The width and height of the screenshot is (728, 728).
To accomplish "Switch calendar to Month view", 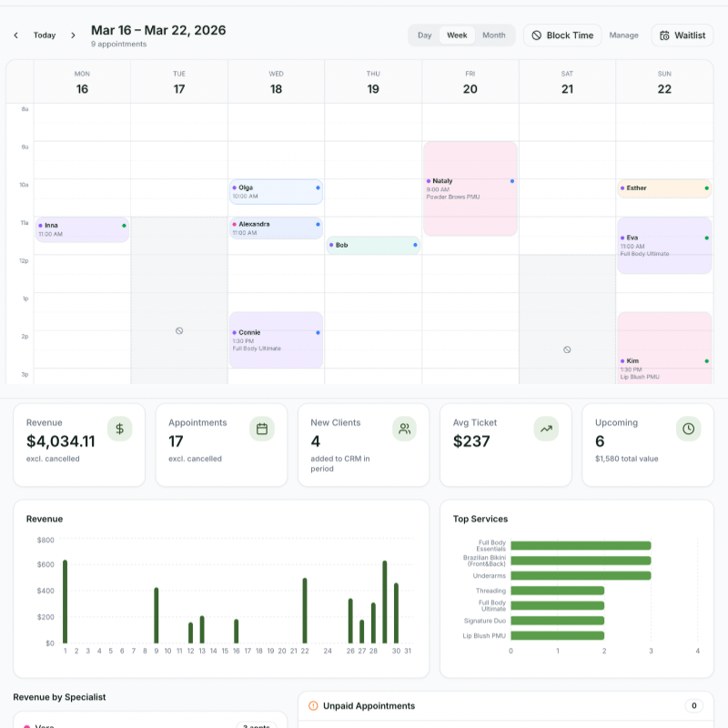I will pyautogui.click(x=493, y=35).
